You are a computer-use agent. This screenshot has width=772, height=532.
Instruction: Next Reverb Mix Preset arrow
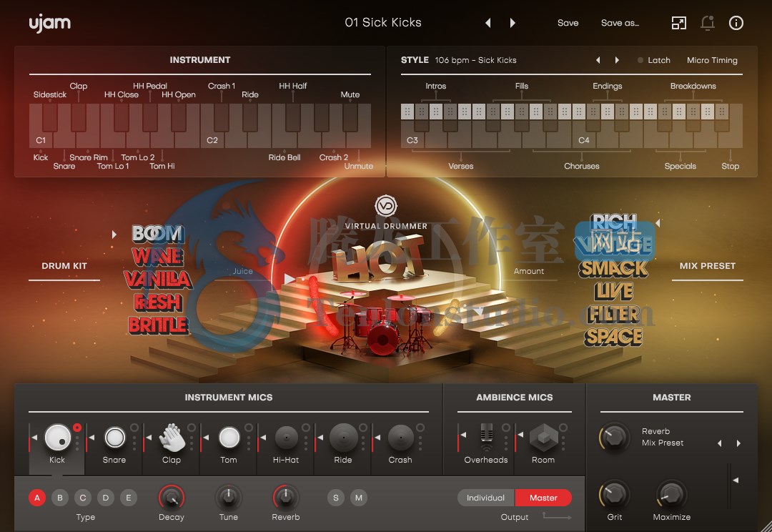click(x=738, y=443)
